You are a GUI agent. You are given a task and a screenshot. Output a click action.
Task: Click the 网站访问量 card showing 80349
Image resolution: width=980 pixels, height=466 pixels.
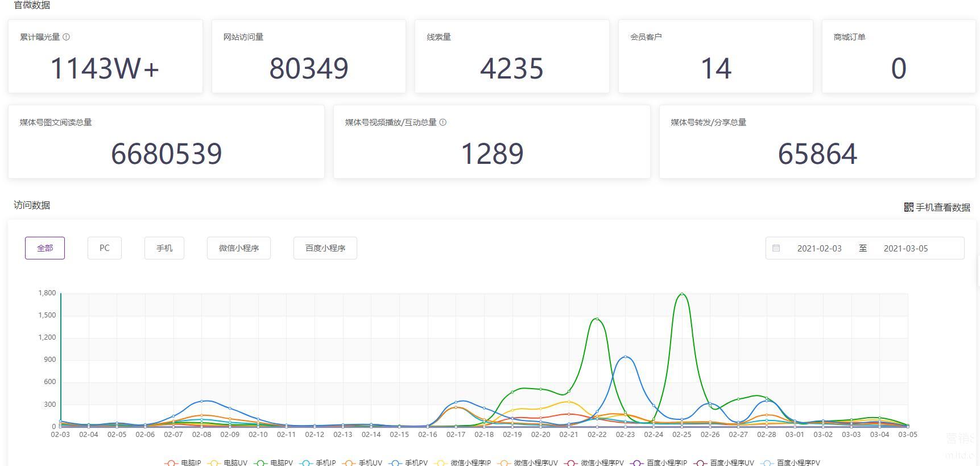tap(309, 57)
